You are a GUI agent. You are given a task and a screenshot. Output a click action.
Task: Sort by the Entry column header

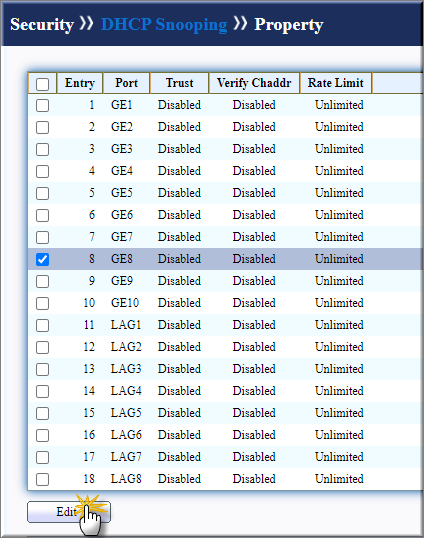point(80,83)
